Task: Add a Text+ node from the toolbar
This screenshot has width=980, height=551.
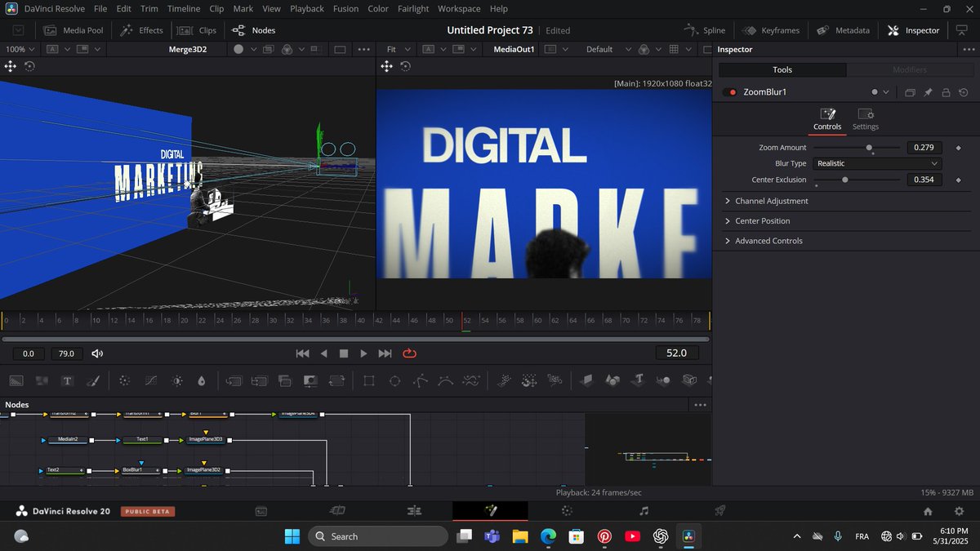Action: click(68, 380)
